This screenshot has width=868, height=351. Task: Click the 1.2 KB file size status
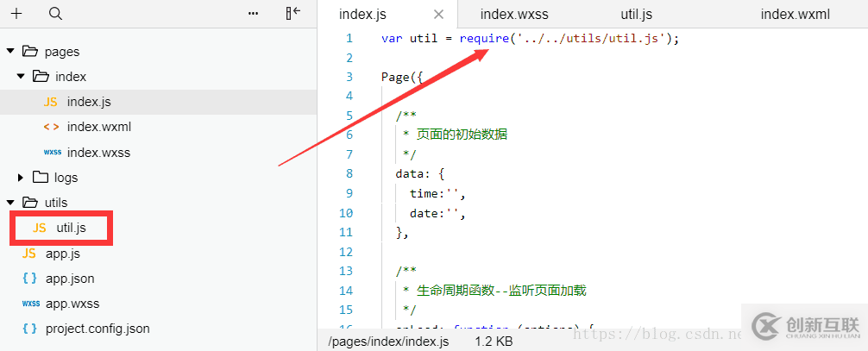494,342
